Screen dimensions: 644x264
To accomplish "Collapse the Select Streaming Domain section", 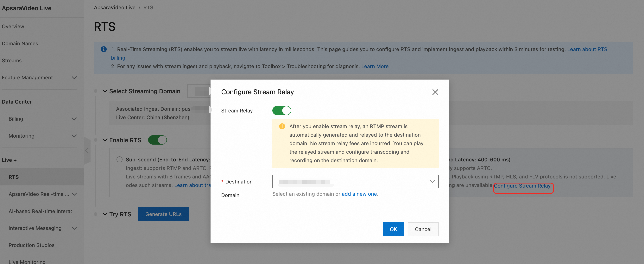I will click(x=105, y=91).
